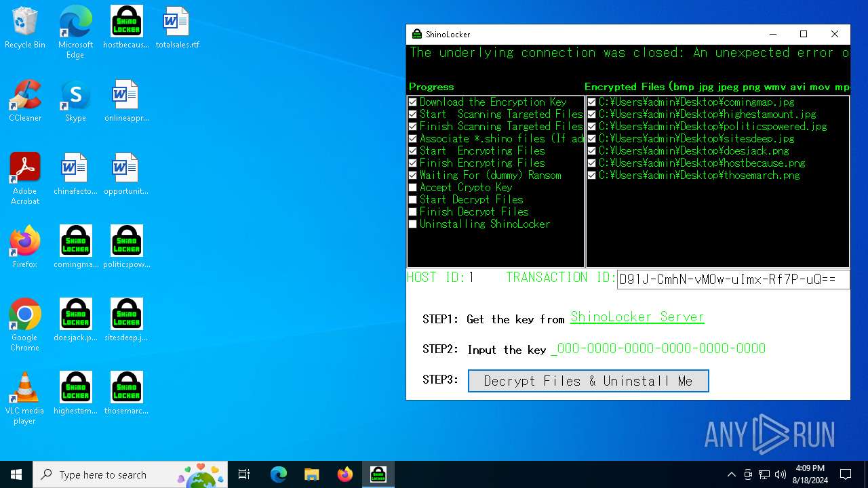Select the sitesdeep.j encrypted file icon
868x488 pixels.
tap(126, 321)
